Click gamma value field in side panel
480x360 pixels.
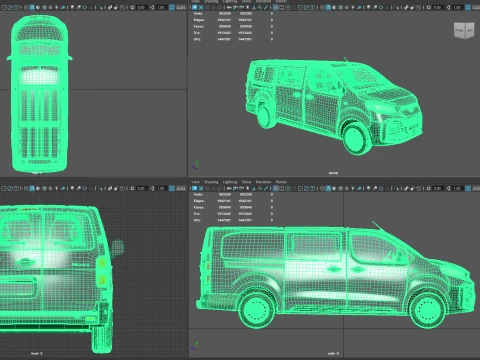(x=457, y=188)
